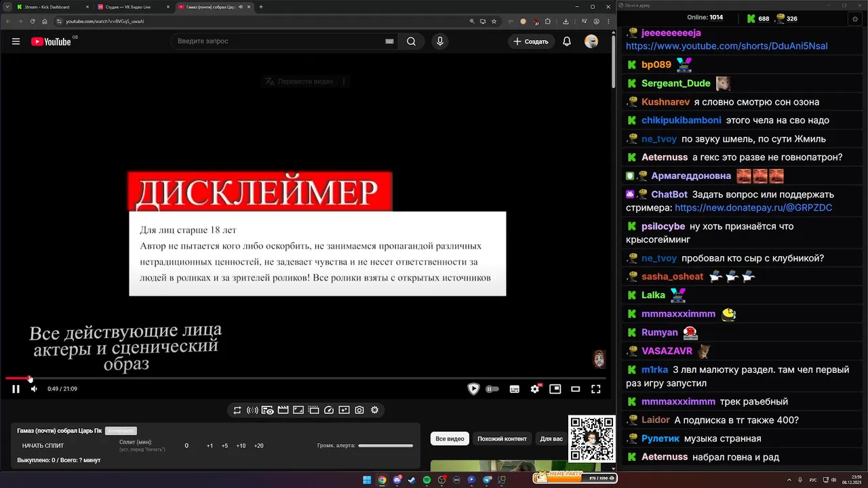The image size is (868, 488).
Task: Open Windows Start menu
Action: click(367, 480)
